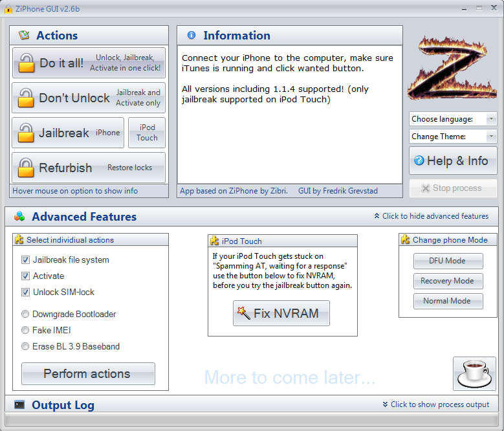Click 'Hover mouse on option to show info' text
504x431 pixels.
tap(75, 191)
